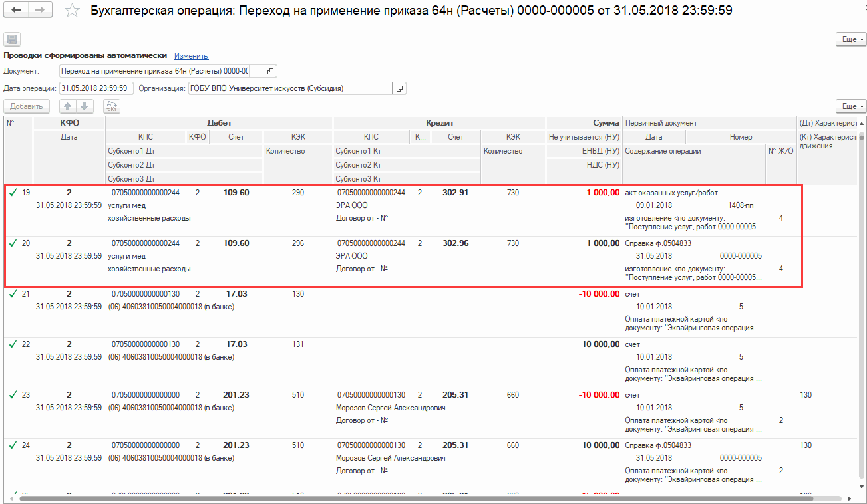The height and width of the screenshot is (504, 867).
Task: Click the Организация input field
Action: coord(290,88)
